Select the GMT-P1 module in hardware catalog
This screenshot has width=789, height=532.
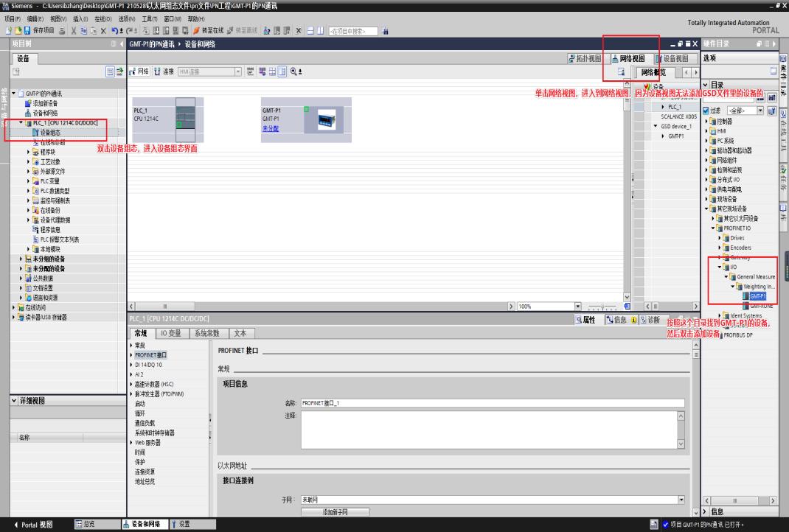coord(757,295)
